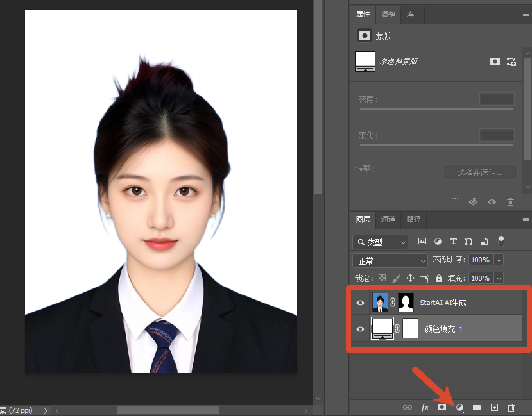
Task: Create a new layer group
Action: [477, 407]
